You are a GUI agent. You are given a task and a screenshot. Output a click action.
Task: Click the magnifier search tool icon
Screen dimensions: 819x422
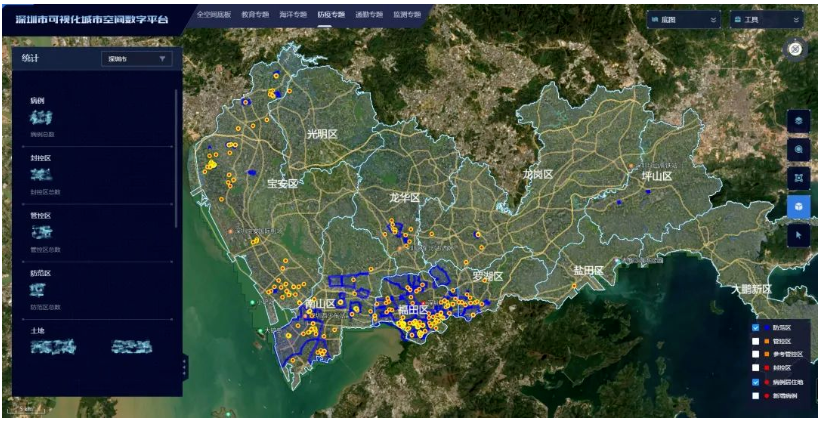pos(799,149)
